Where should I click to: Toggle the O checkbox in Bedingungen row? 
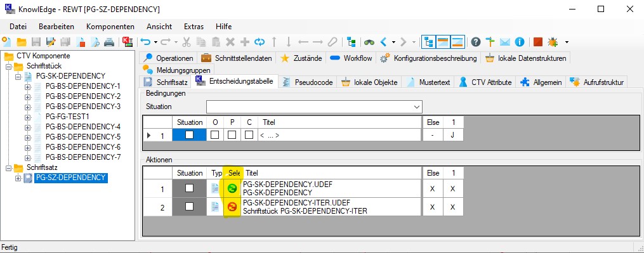point(215,134)
